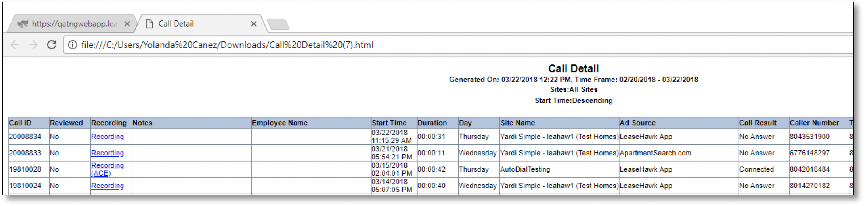The image size is (868, 206).
Task: Open Recording link for call 19810024
Action: [108, 186]
